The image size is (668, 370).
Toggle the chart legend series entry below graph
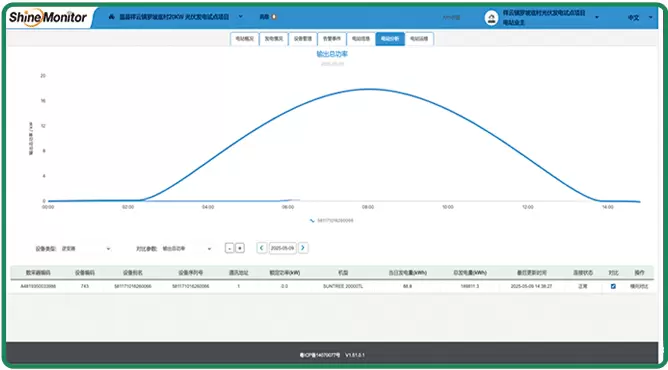tap(331, 221)
